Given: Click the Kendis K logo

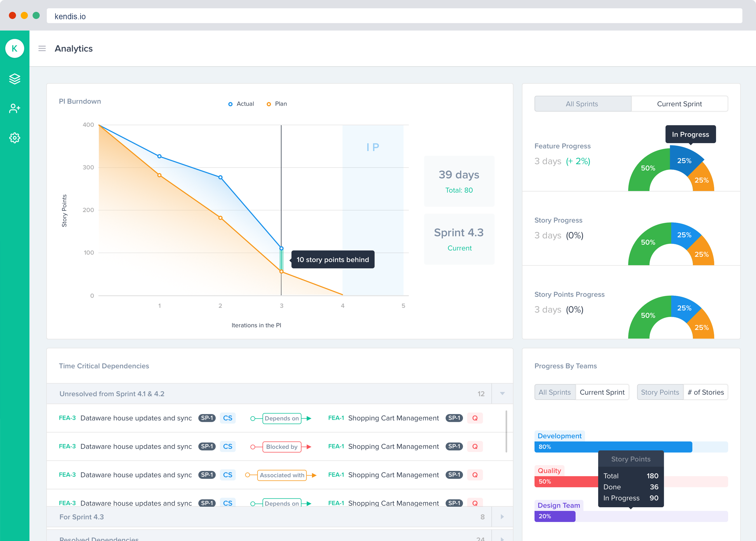Looking at the screenshot, I should pyautogui.click(x=15, y=49).
